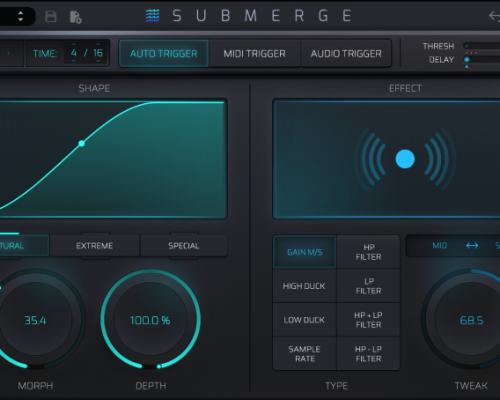
Task: Click the DELAY label
Action: [x=441, y=60]
